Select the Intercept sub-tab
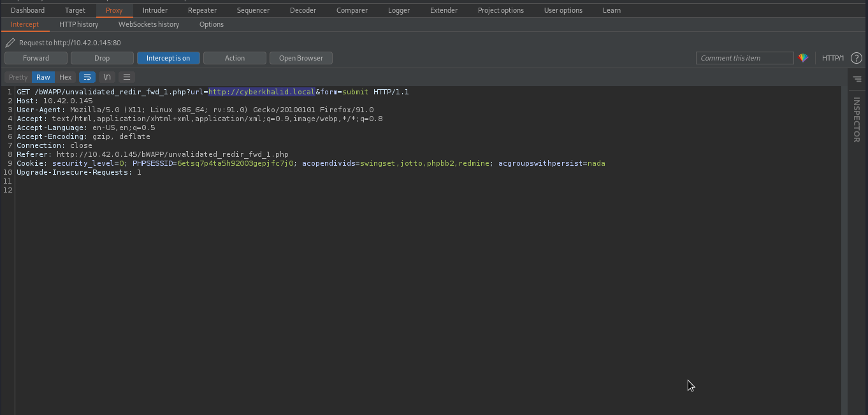Image resolution: width=868 pixels, height=415 pixels. tap(25, 24)
